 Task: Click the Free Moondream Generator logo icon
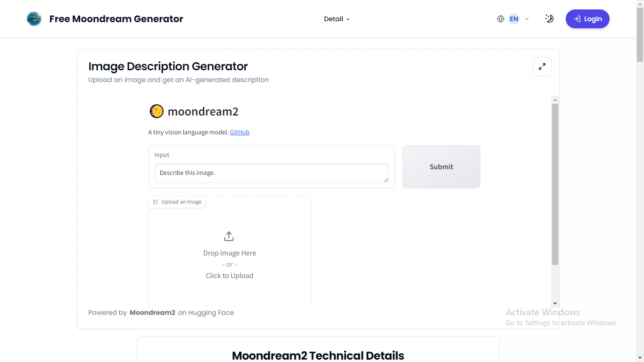[x=33, y=19]
